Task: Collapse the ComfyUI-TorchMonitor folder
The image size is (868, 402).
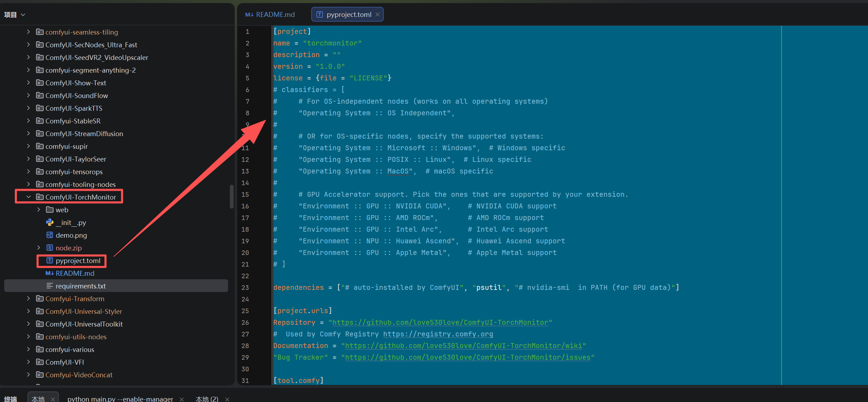Action: click(x=29, y=197)
